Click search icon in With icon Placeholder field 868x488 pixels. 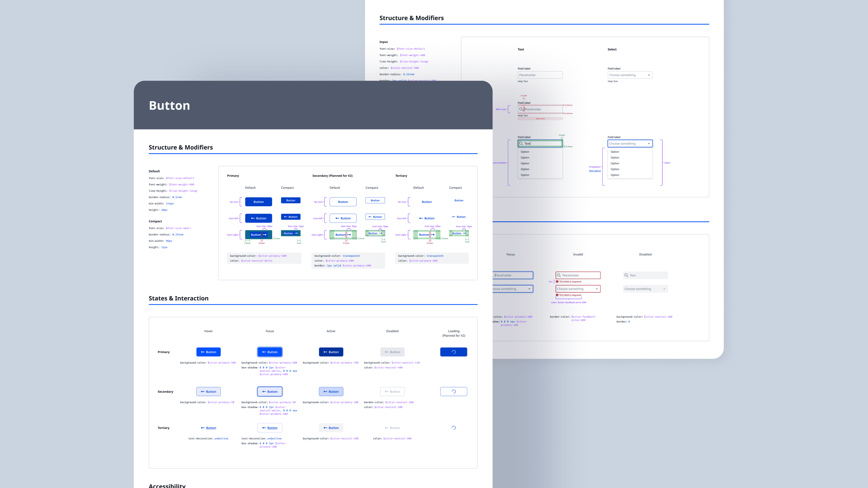pos(521,109)
